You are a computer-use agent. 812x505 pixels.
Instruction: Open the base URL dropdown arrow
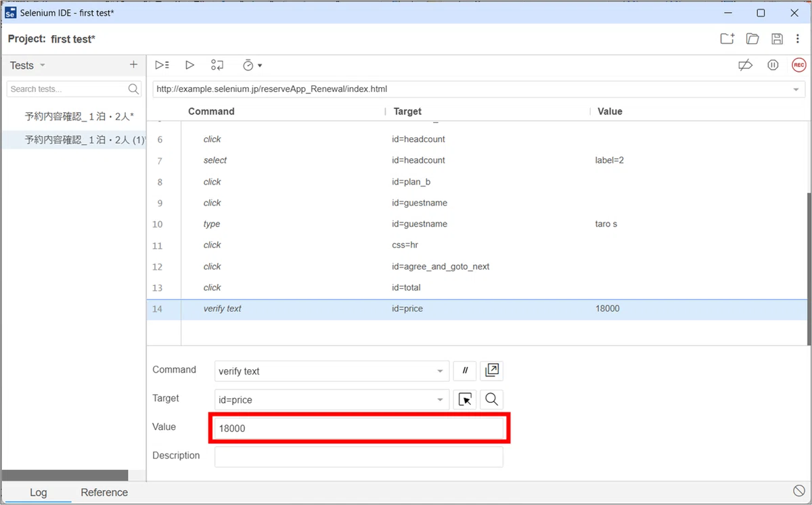tap(796, 89)
